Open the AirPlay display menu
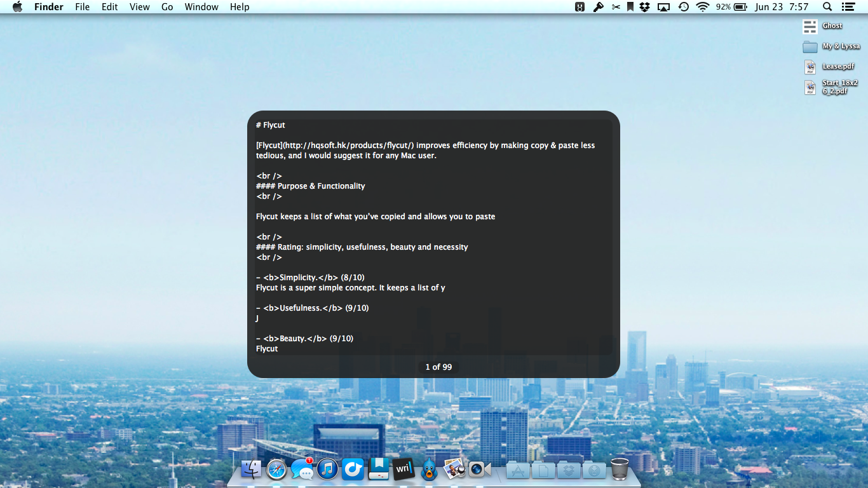 point(664,7)
